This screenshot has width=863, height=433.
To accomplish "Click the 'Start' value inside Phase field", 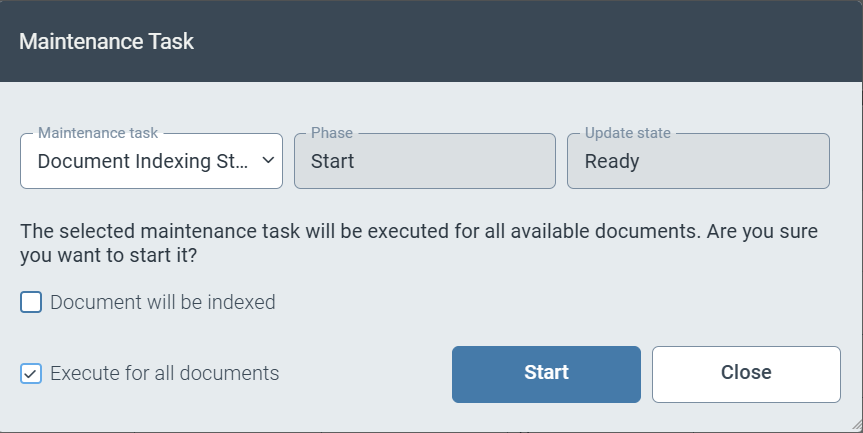I will 333,161.
